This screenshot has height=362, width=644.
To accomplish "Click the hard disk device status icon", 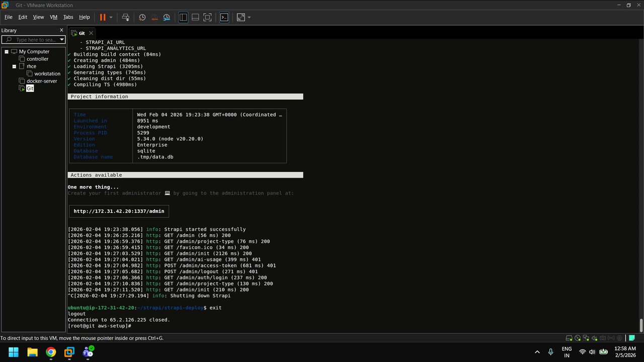I will (569, 338).
